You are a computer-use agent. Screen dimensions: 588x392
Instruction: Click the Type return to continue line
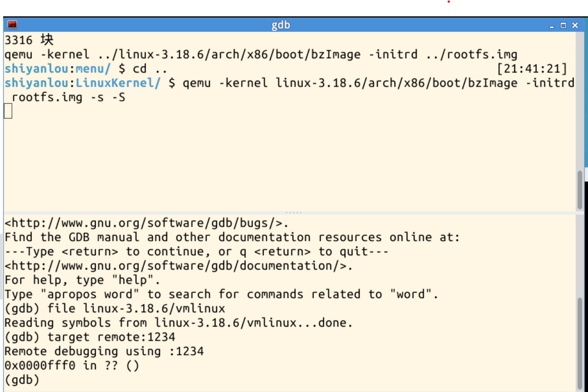(x=196, y=252)
